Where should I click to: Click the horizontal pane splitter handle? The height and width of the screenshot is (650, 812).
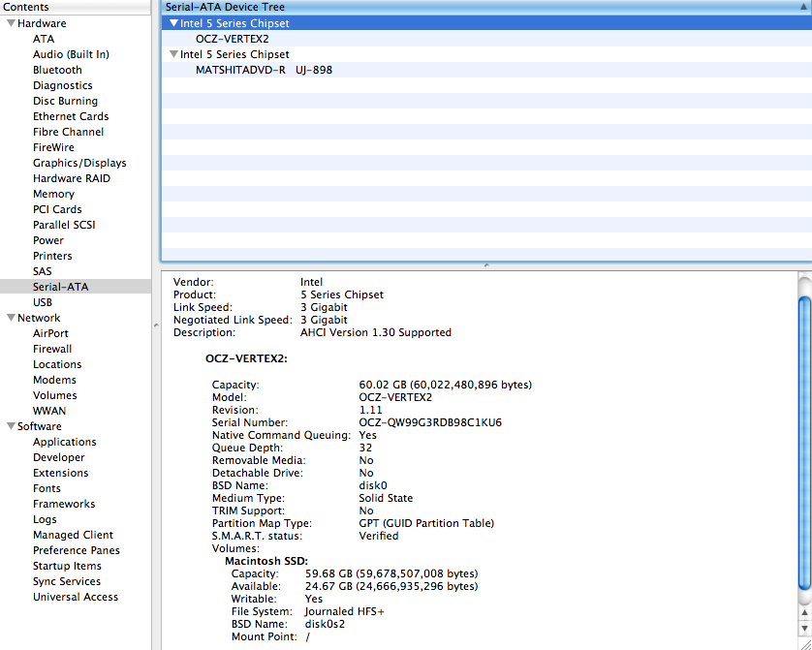click(486, 265)
